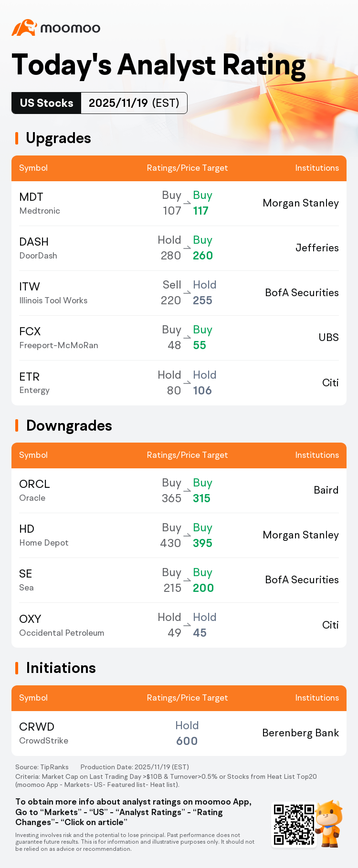The image size is (358, 868).
Task: Click the ITW Illinois Tool Works row
Action: [x=179, y=293]
